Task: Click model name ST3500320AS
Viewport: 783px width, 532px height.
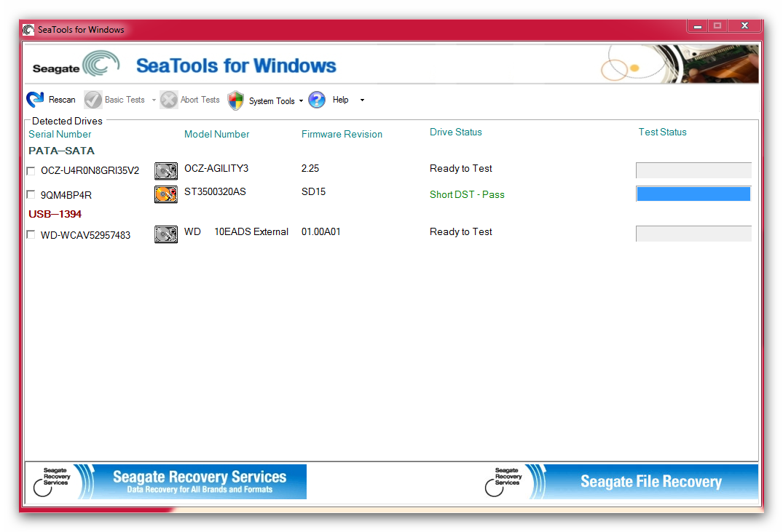Action: point(215,191)
